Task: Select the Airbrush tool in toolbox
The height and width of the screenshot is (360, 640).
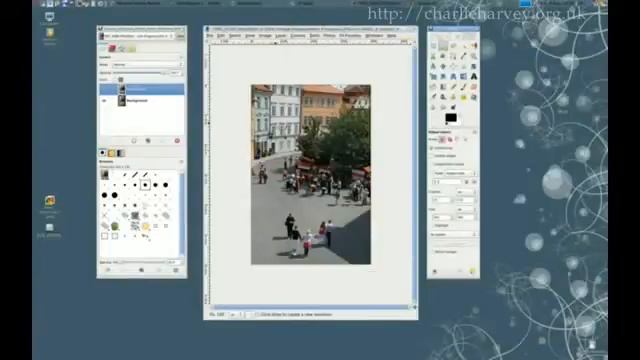Action: tap(433, 97)
